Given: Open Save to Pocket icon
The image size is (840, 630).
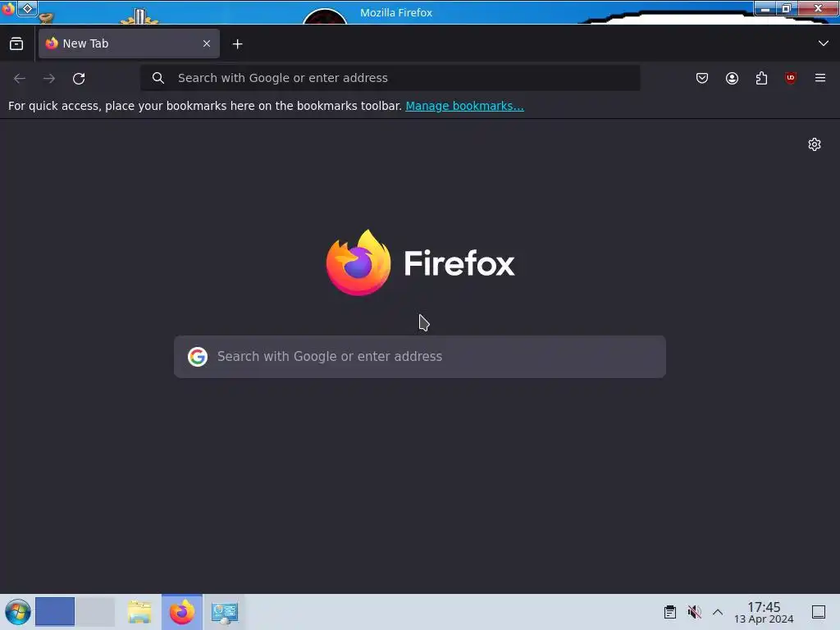Looking at the screenshot, I should [702, 78].
